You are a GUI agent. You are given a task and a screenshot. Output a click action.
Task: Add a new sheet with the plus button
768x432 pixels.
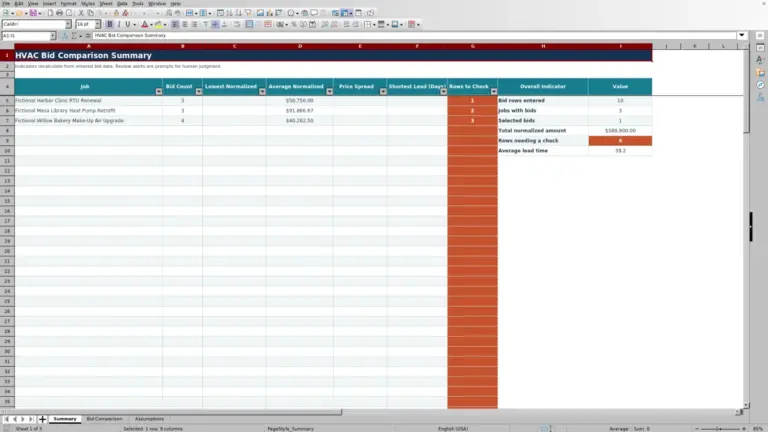pos(42,419)
